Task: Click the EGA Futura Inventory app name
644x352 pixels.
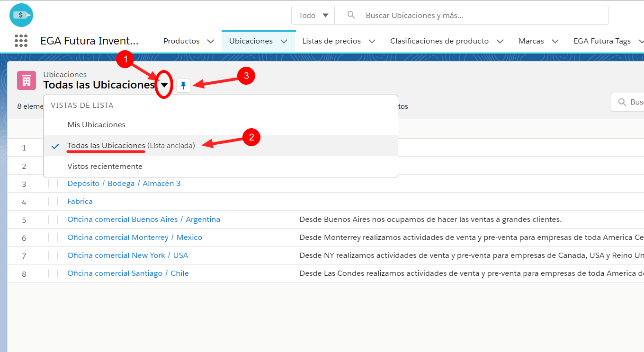Action: click(x=89, y=41)
